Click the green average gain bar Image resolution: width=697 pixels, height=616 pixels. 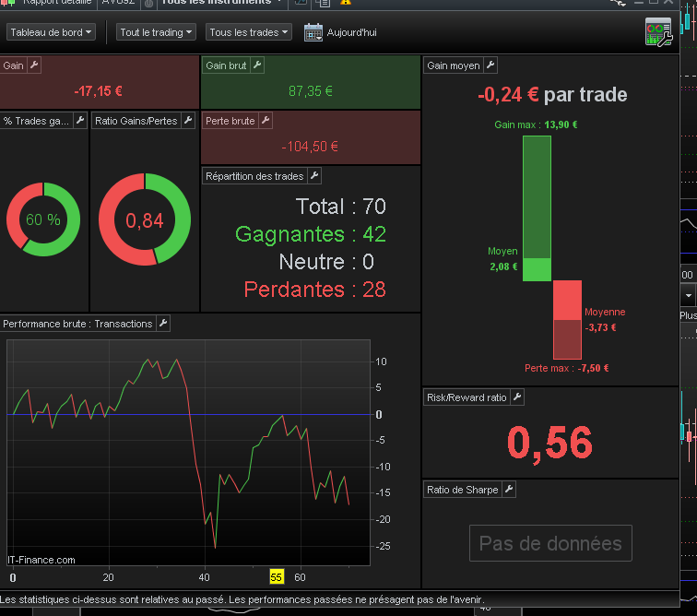(537, 269)
